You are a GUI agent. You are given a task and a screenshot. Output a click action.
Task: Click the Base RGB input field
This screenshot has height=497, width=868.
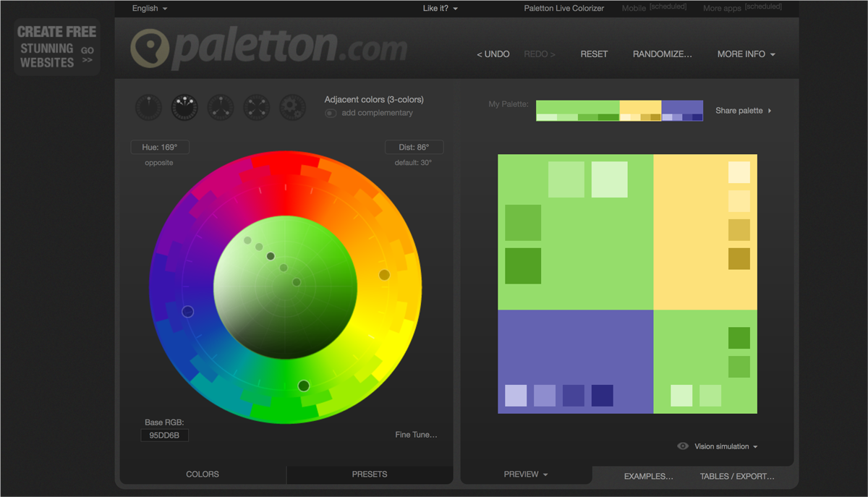tap(165, 435)
